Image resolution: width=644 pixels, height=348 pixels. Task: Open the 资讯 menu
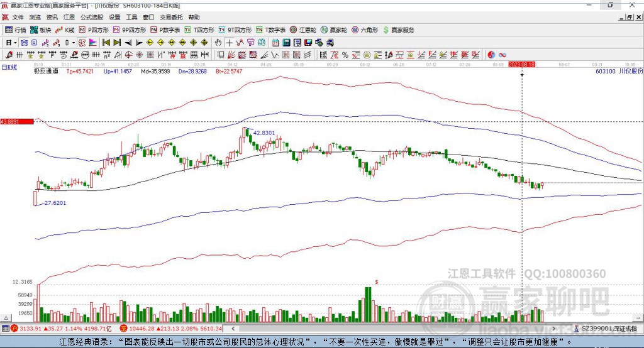click(x=52, y=17)
